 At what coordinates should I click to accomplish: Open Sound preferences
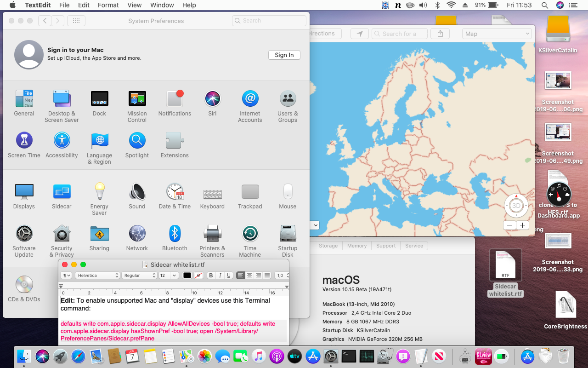(137, 196)
